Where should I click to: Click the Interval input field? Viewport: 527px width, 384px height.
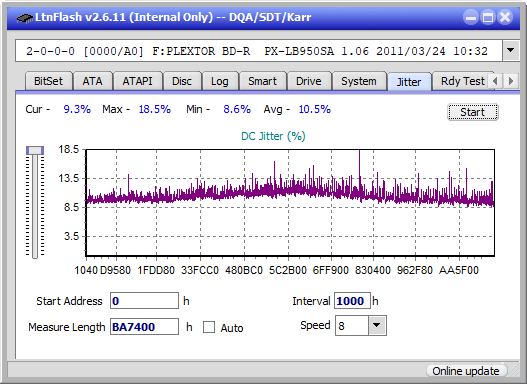[x=352, y=301]
